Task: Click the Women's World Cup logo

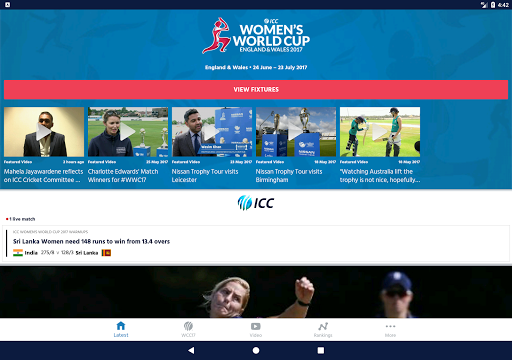Action: click(256, 35)
